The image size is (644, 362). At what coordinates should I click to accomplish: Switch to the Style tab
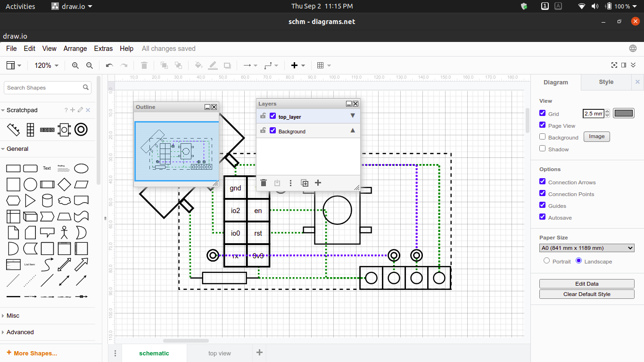(x=606, y=82)
